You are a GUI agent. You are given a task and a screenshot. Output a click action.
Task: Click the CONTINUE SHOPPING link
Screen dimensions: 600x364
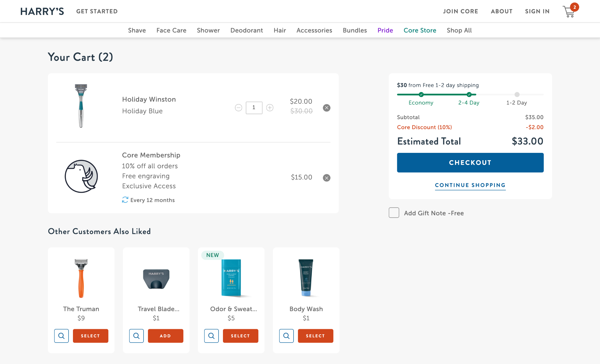tap(470, 185)
